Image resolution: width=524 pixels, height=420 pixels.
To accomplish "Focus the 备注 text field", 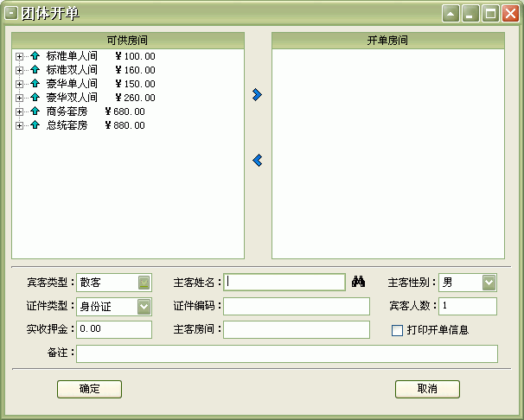I will (287, 353).
